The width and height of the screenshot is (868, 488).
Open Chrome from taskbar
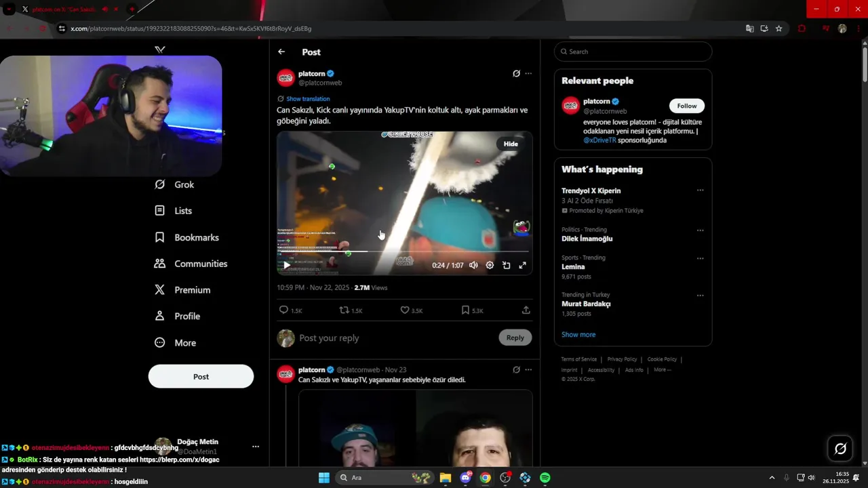point(486,478)
